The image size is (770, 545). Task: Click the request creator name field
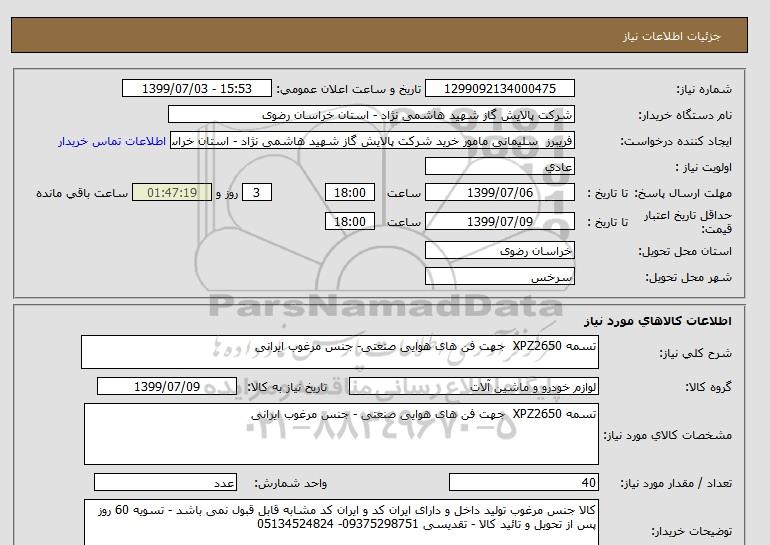click(x=372, y=141)
